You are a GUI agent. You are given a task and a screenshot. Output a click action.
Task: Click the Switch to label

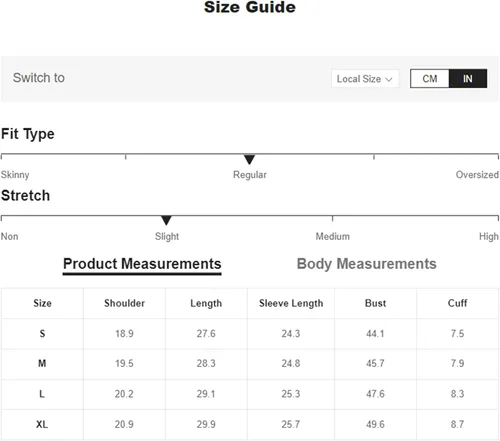coord(39,78)
